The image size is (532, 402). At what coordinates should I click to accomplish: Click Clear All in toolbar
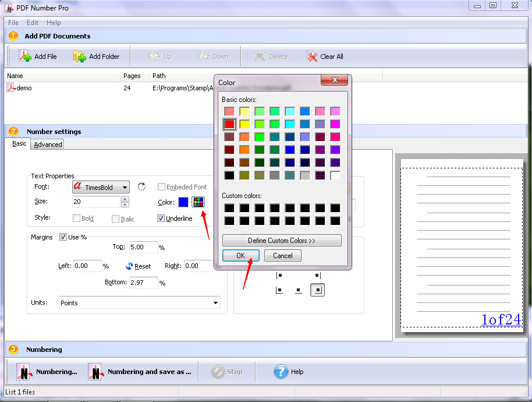click(x=325, y=56)
